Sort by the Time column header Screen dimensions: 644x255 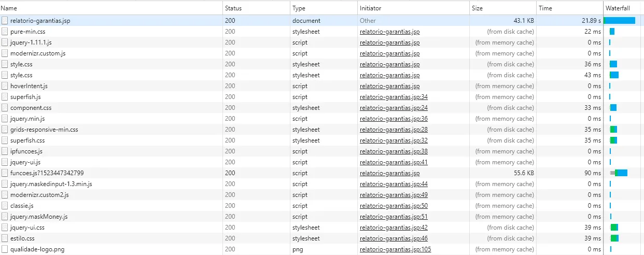pyautogui.click(x=545, y=8)
